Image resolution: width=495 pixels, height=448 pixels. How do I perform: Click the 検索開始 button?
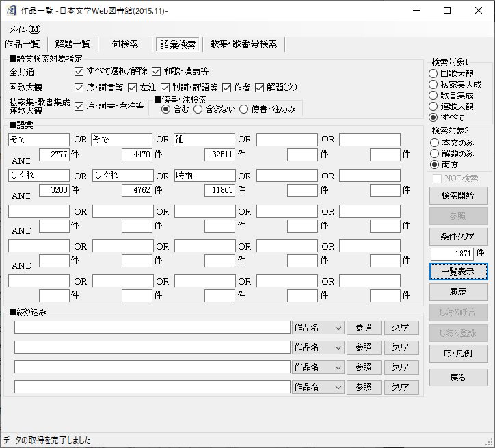pyautogui.click(x=458, y=196)
